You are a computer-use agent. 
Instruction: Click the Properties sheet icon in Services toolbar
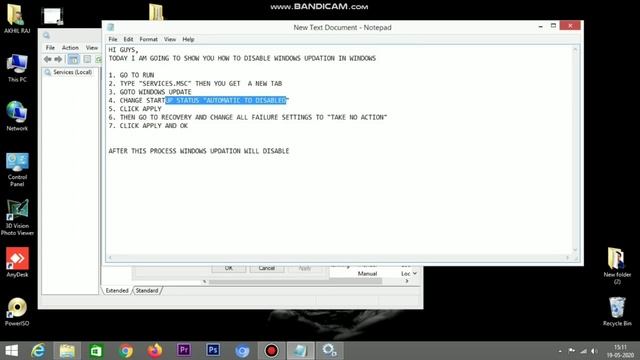tap(87, 59)
